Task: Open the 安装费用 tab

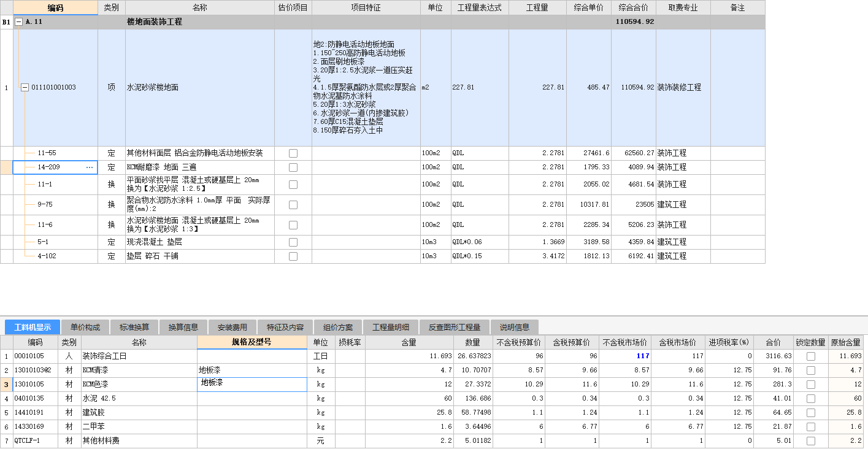Action: [x=232, y=327]
